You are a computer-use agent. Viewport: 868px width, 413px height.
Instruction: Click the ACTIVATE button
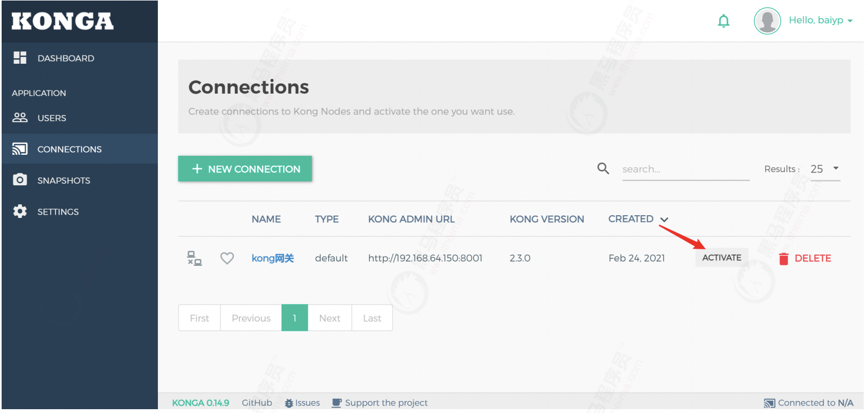(722, 258)
